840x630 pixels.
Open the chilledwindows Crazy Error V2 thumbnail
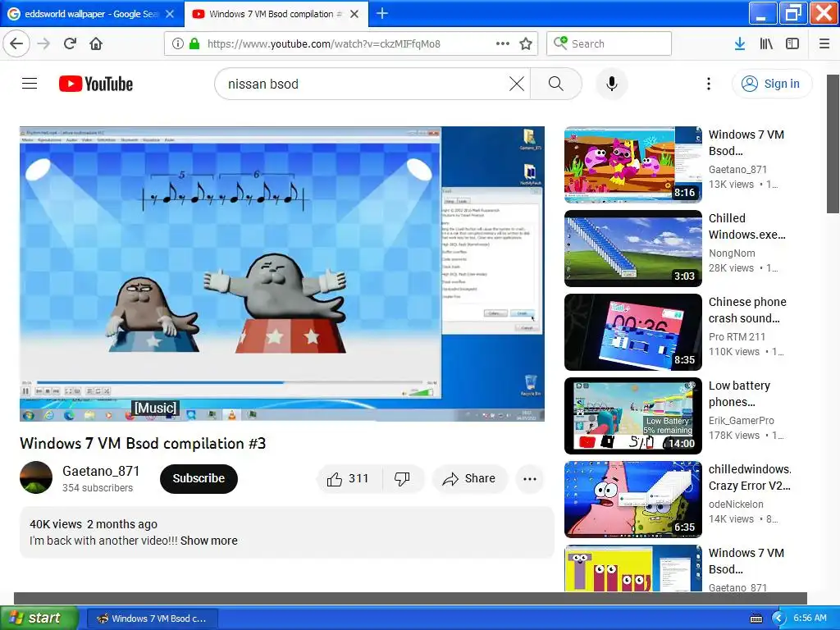tap(633, 500)
